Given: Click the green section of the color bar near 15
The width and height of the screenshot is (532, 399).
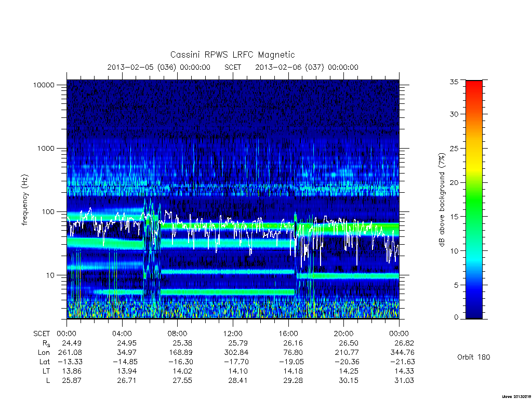Looking at the screenshot, I should tap(474, 216).
